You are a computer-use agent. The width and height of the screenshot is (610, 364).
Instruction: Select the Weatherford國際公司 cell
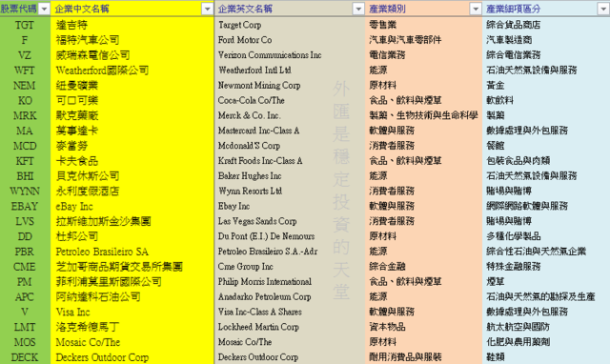coord(132,71)
